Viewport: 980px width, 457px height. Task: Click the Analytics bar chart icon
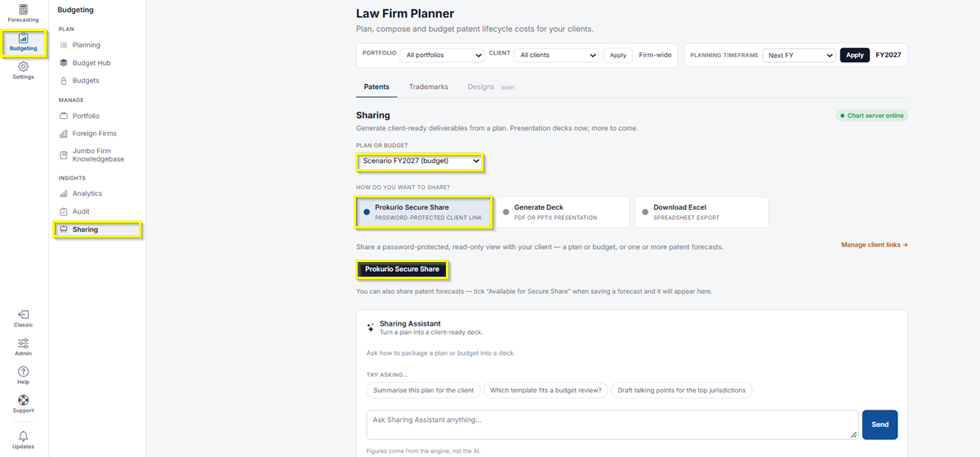[65, 193]
